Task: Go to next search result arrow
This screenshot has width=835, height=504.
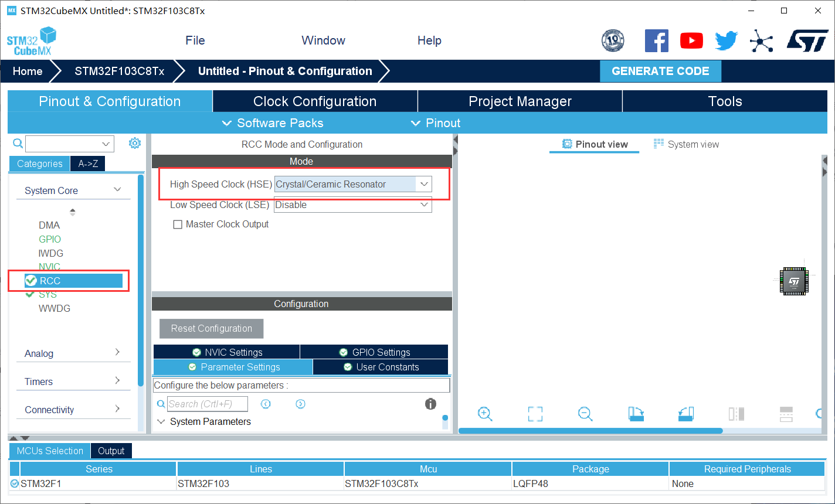Action: 300,404
